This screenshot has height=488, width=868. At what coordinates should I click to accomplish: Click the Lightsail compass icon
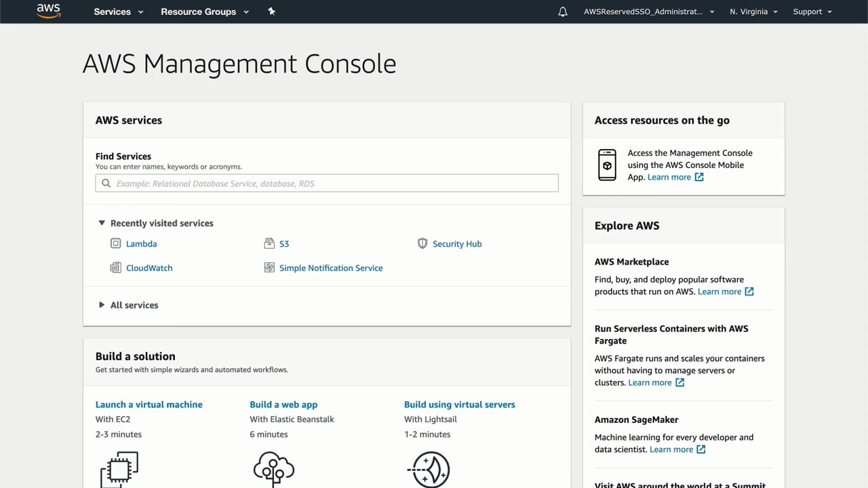click(x=429, y=469)
